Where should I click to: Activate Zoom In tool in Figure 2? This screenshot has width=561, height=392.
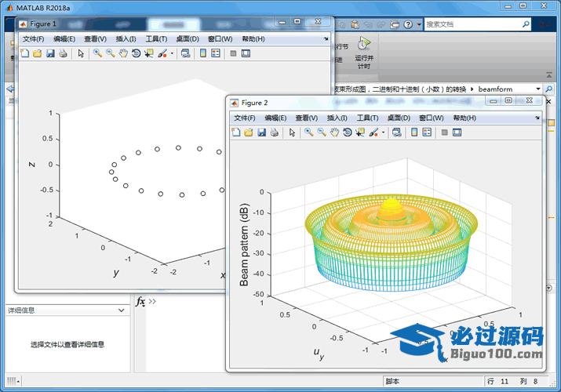click(309, 132)
